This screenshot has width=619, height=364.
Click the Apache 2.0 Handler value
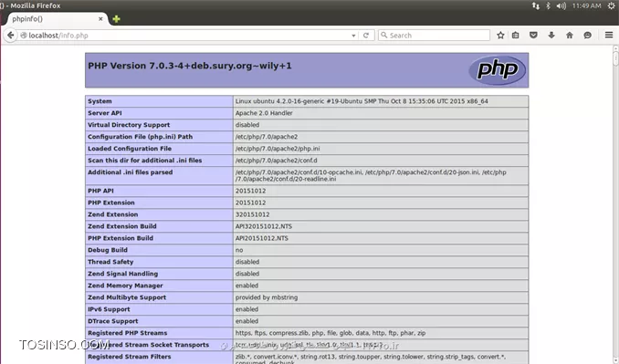click(x=264, y=113)
